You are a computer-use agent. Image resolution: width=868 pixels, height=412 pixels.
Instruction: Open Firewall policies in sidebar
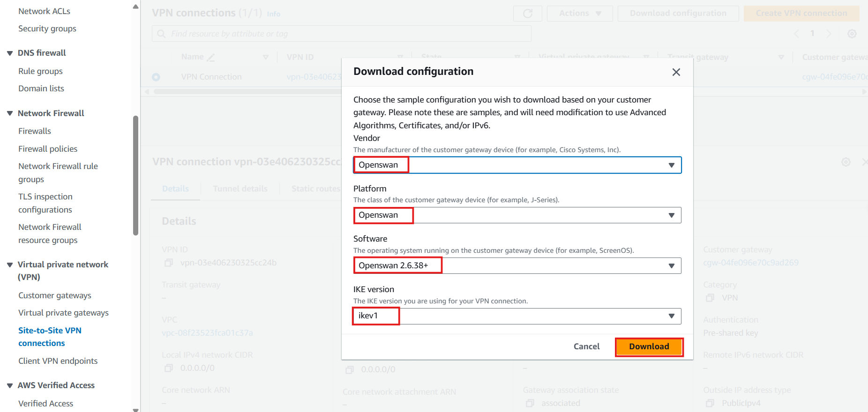point(48,149)
